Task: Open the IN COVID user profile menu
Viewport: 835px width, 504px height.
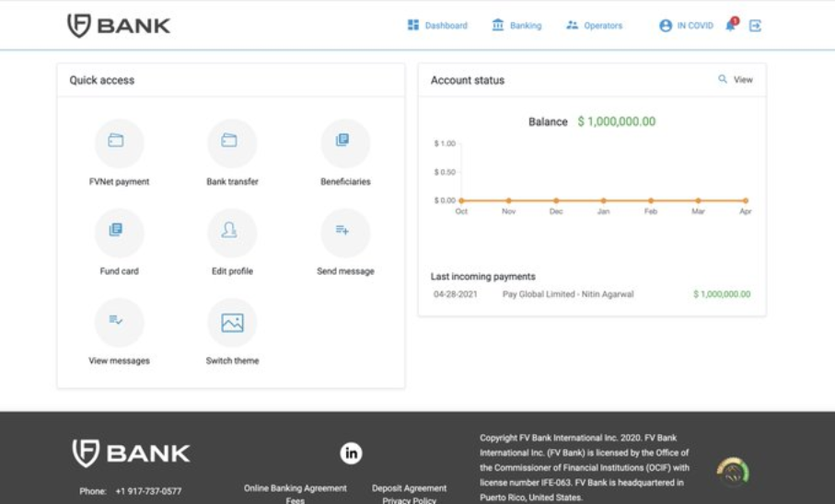Action: click(x=687, y=25)
